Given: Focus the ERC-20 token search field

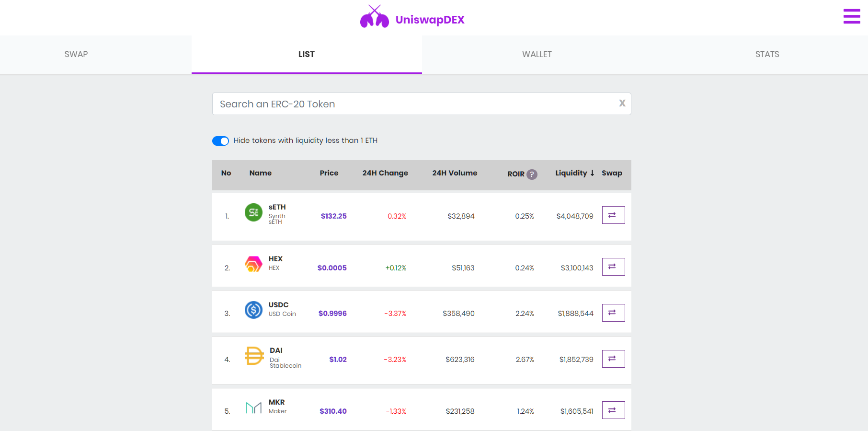Looking at the screenshot, I should pyautogui.click(x=412, y=104).
